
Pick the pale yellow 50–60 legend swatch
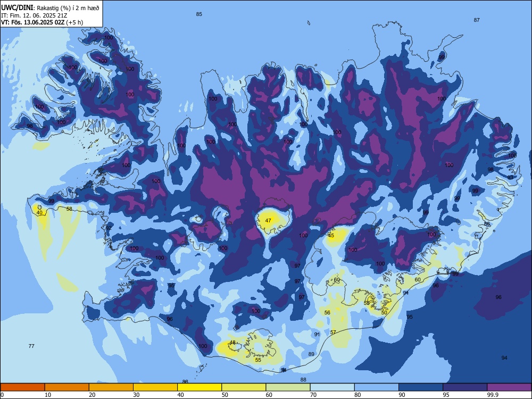click(x=244, y=387)
